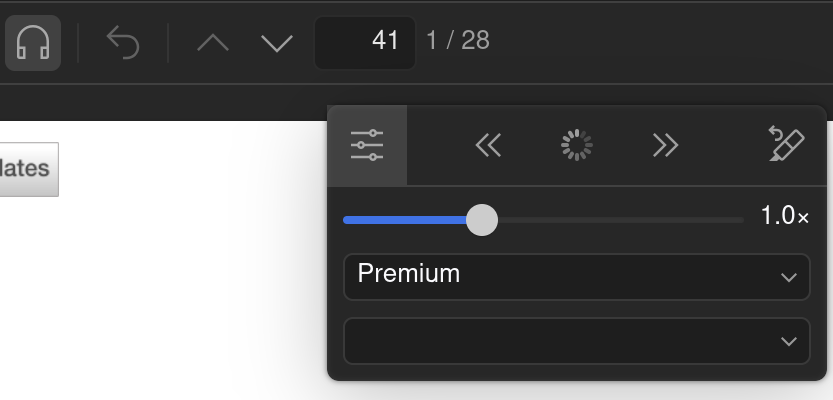Toggle the voice settings sliders panel icon

(367, 145)
